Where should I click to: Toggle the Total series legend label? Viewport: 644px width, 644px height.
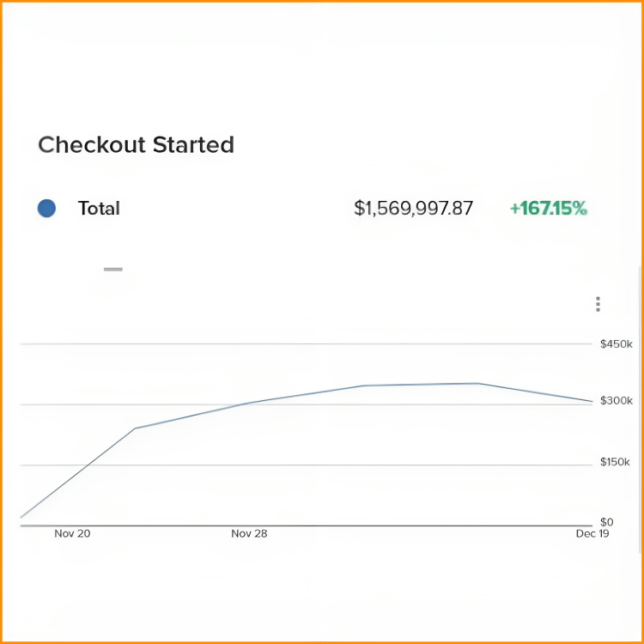click(99, 208)
